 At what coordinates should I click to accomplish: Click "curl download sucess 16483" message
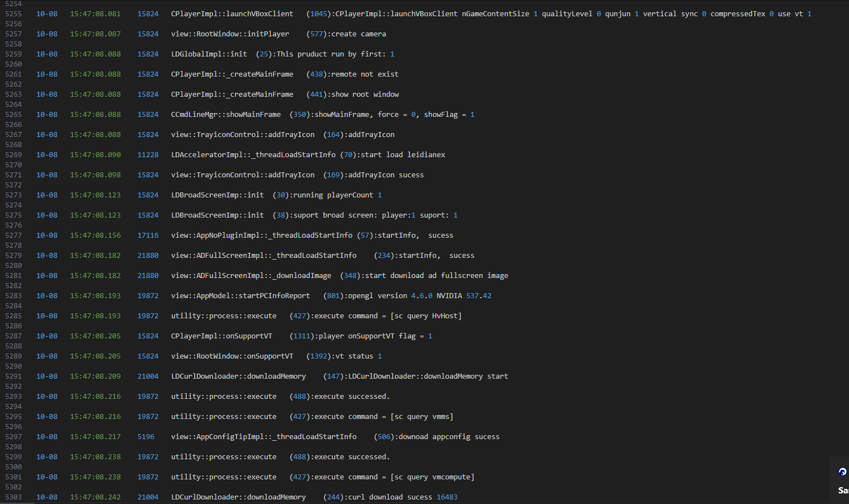(403, 497)
